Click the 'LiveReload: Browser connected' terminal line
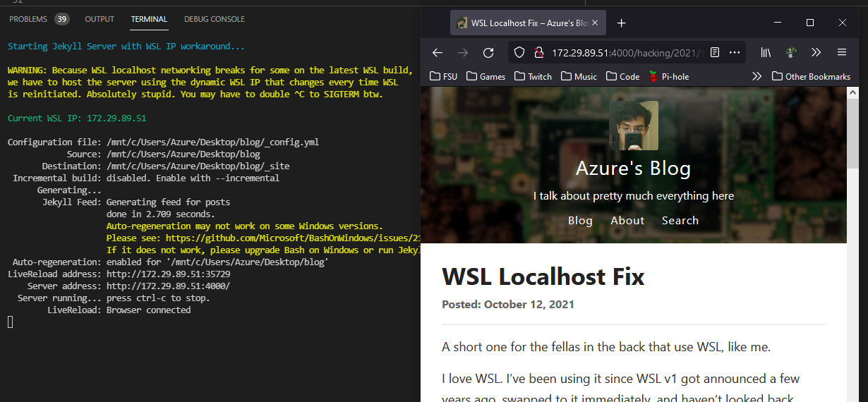 point(119,310)
